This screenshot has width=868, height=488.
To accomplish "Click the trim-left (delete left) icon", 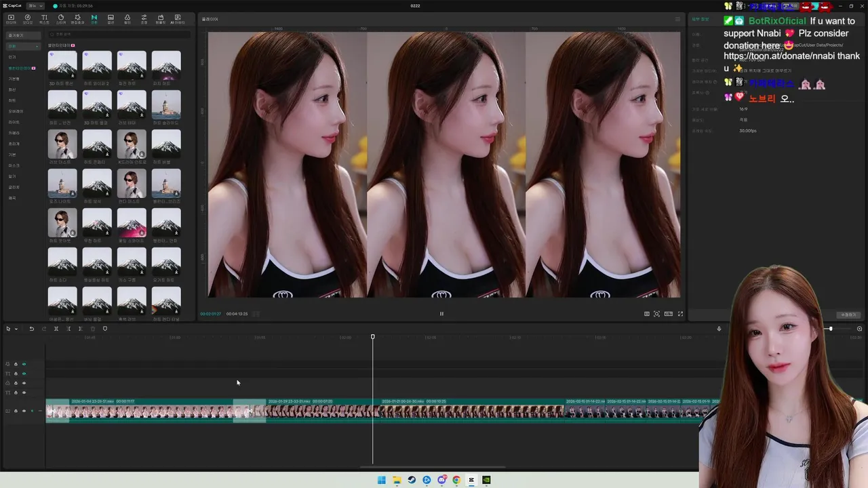I will (68, 329).
